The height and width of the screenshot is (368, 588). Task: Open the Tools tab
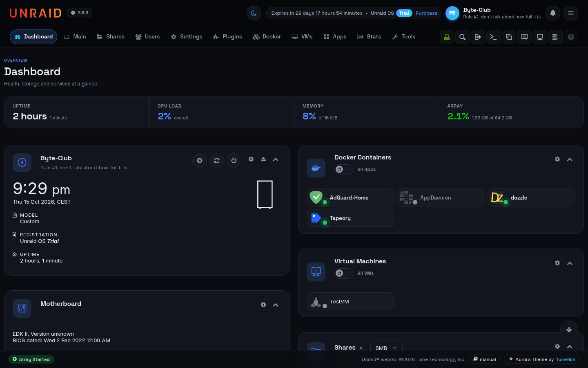tap(404, 37)
